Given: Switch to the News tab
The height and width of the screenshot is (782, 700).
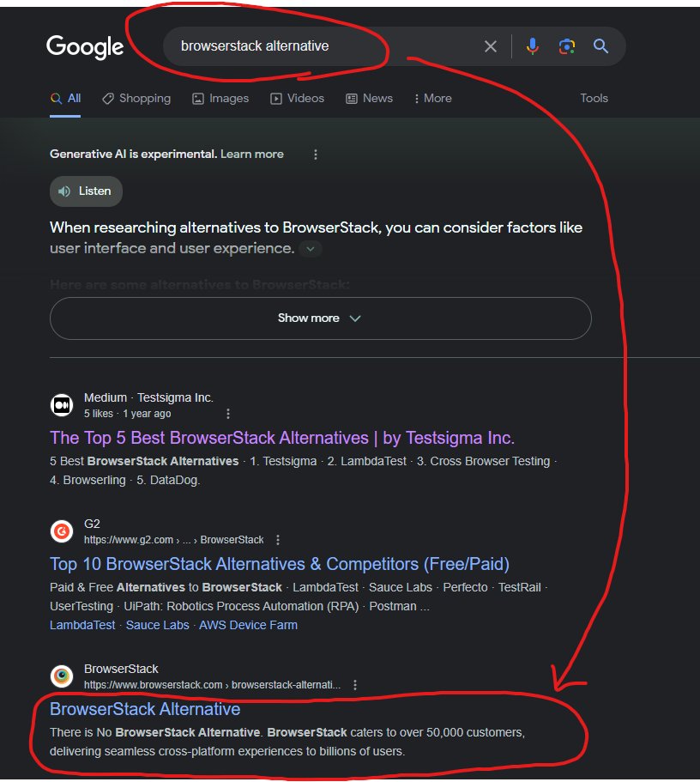Looking at the screenshot, I should [x=370, y=98].
